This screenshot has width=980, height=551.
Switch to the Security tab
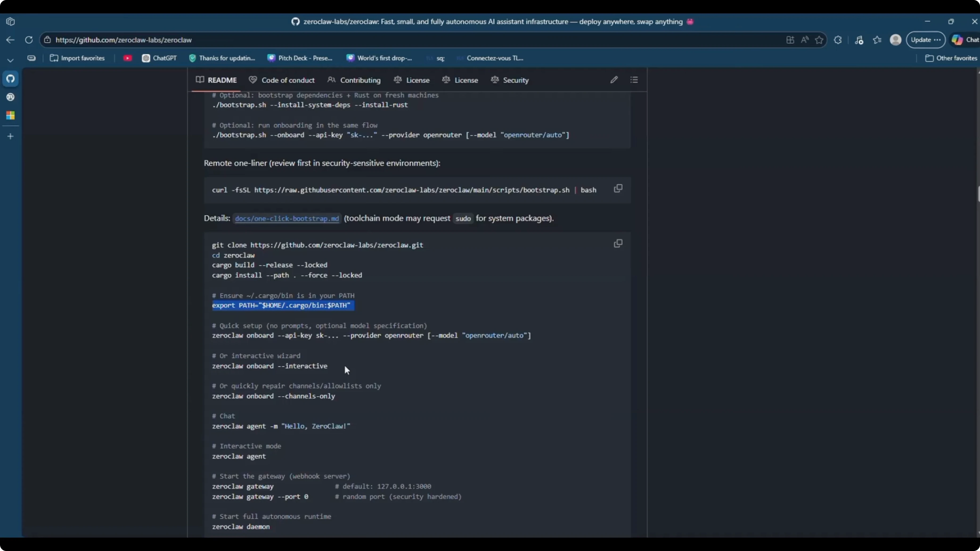pos(510,80)
